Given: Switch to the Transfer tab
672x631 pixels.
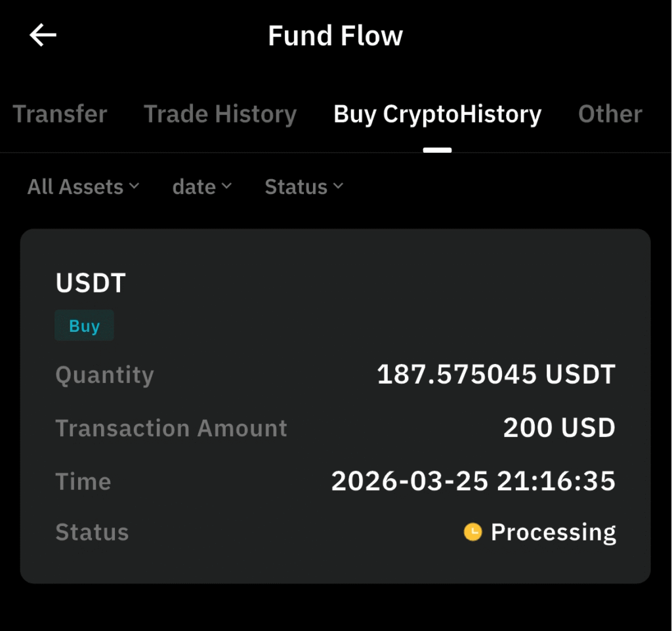Looking at the screenshot, I should tap(60, 114).
